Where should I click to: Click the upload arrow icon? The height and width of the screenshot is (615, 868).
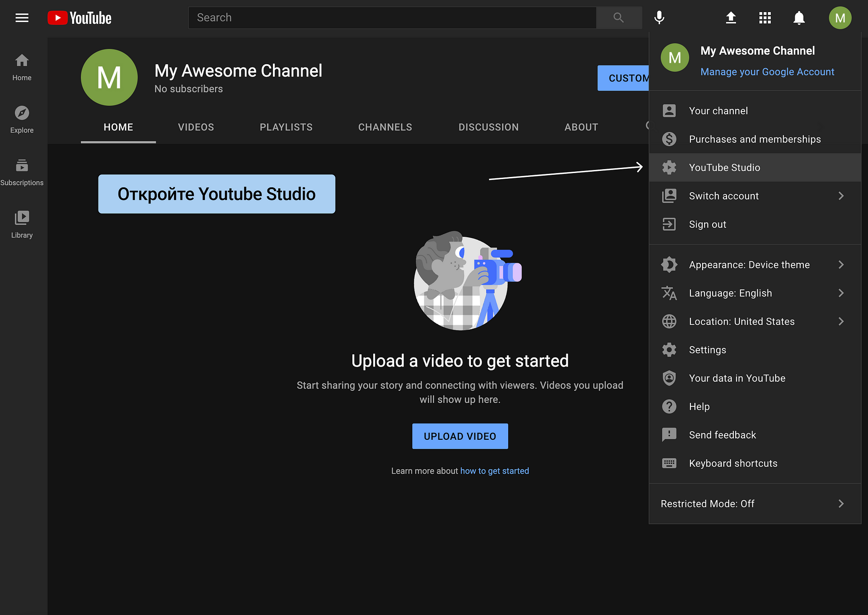pos(731,18)
